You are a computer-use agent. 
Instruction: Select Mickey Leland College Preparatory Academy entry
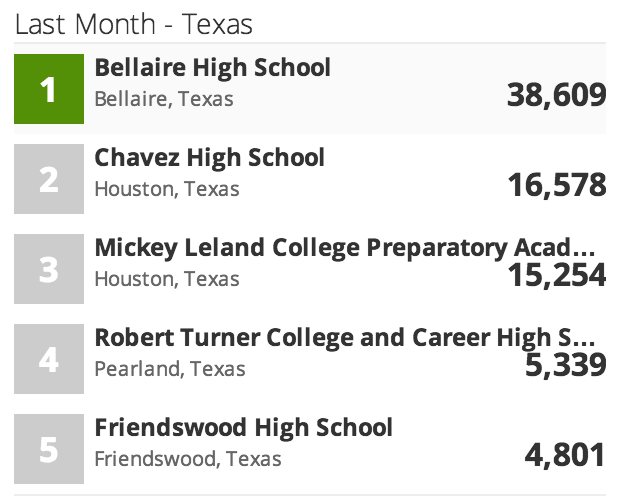tap(345, 248)
